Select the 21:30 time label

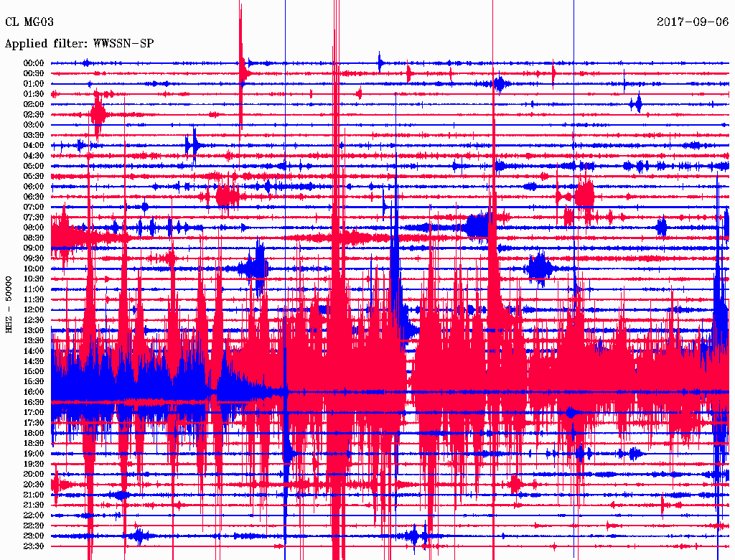click(x=34, y=505)
